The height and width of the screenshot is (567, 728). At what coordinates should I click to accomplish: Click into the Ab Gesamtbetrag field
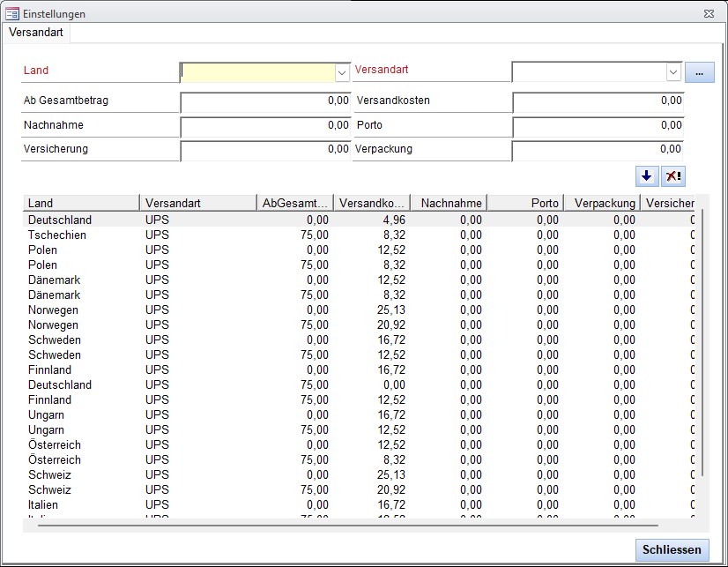tap(265, 101)
